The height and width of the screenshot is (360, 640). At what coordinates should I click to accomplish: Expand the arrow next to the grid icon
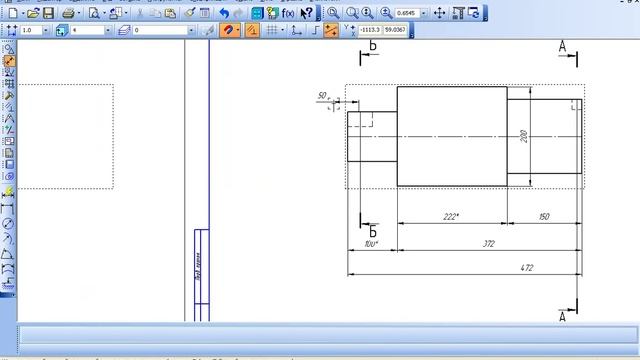(x=282, y=30)
